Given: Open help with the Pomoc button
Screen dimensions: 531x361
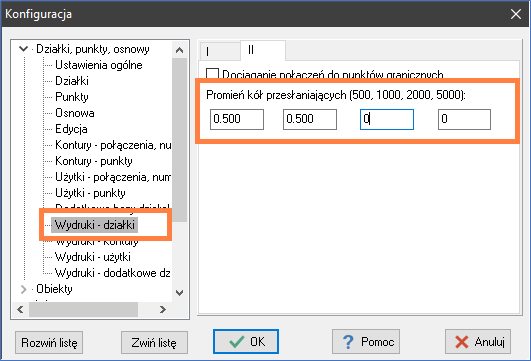Looking at the screenshot, I should (x=366, y=342).
